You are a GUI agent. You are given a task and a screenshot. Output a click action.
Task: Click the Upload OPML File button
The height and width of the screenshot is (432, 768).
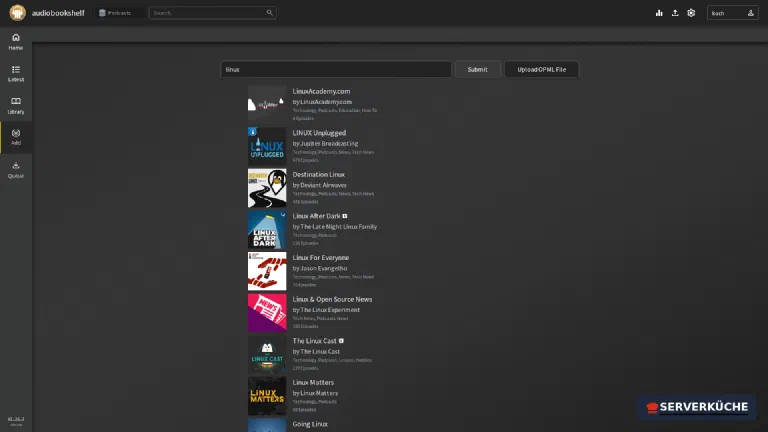[x=542, y=70]
